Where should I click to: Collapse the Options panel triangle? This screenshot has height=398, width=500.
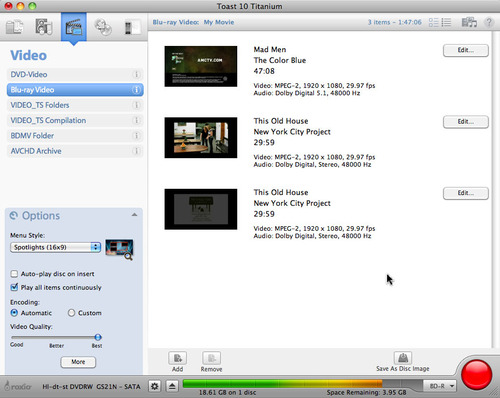(x=134, y=215)
